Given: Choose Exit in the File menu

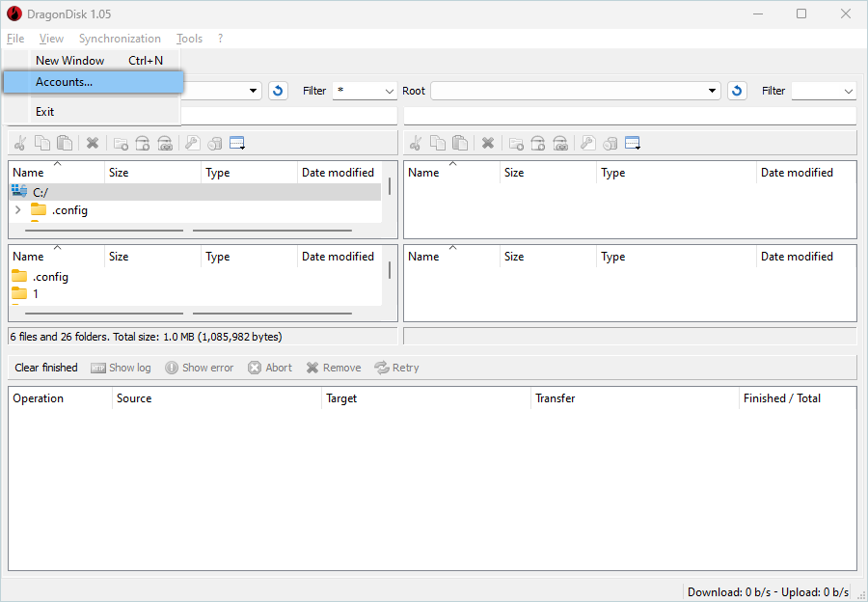Looking at the screenshot, I should [x=92, y=111].
